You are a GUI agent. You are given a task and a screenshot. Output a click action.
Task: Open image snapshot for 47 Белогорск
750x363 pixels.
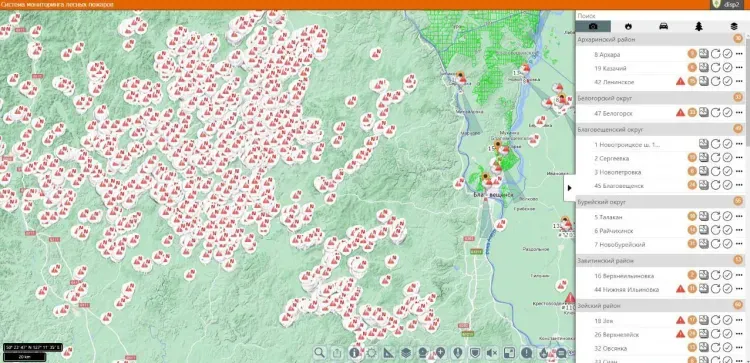click(x=704, y=113)
